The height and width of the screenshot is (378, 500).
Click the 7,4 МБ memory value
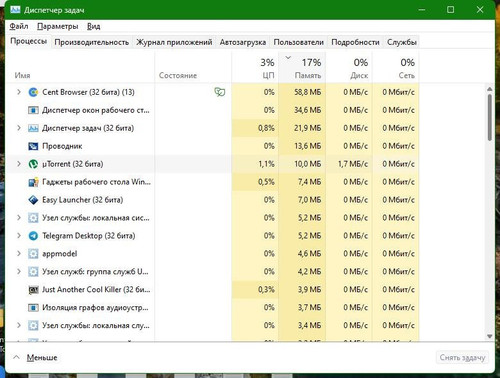309,182
